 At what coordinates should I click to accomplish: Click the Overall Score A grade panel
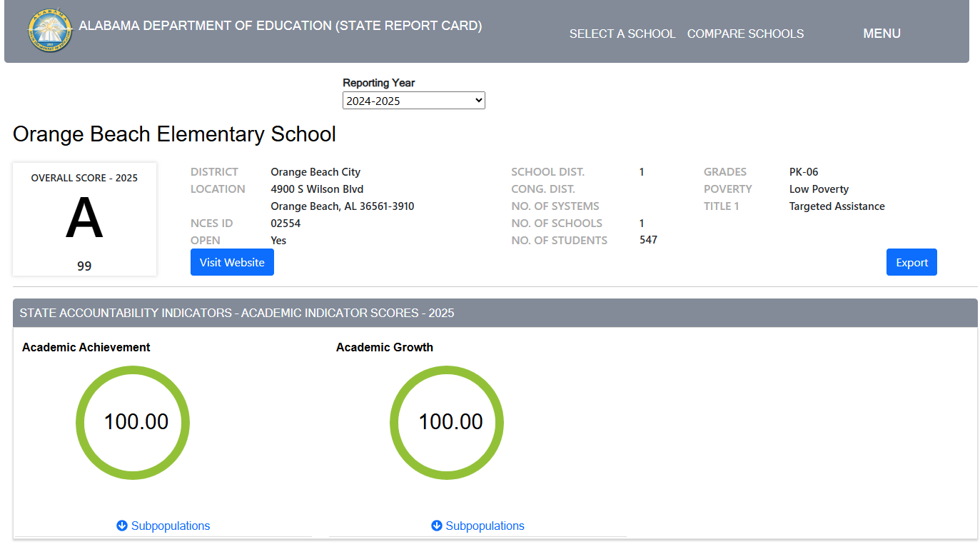pos(84,219)
